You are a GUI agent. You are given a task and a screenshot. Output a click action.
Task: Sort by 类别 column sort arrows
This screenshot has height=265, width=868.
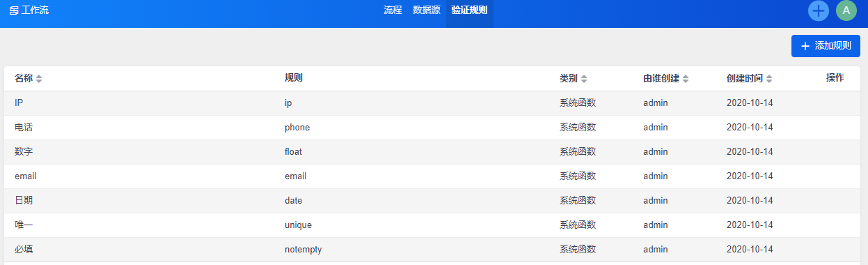tap(584, 79)
